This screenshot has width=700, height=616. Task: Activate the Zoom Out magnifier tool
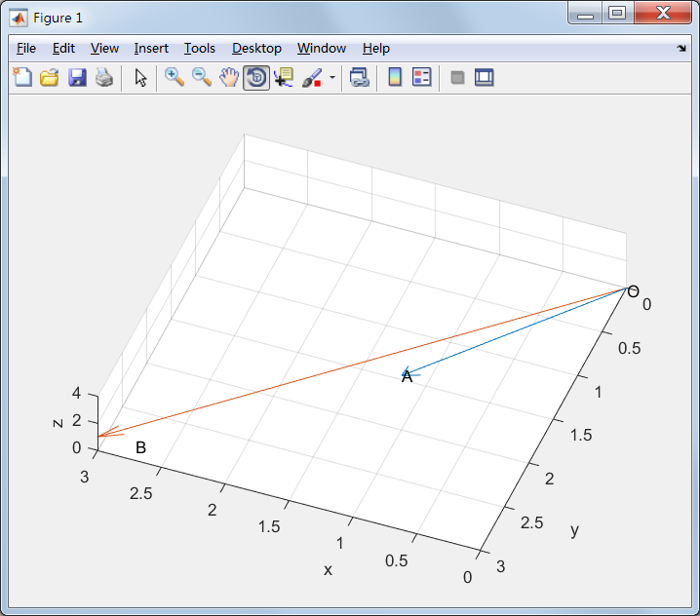[202, 78]
